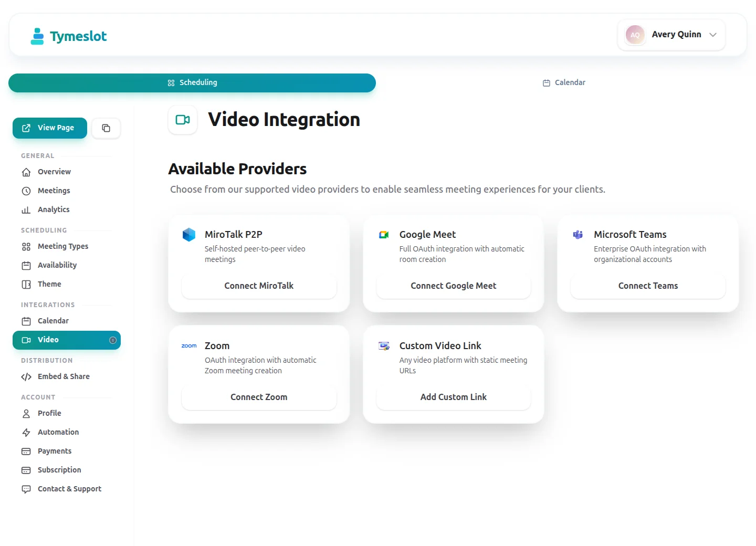This screenshot has width=756, height=546.
Task: Switch to the Scheduling tab
Action: click(x=192, y=82)
